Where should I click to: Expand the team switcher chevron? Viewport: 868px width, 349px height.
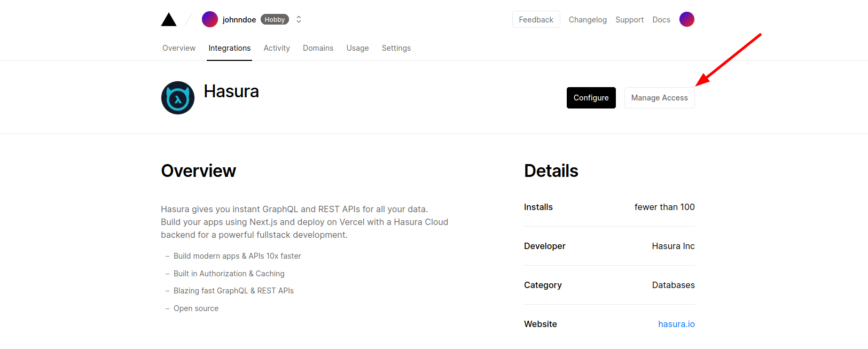[299, 19]
